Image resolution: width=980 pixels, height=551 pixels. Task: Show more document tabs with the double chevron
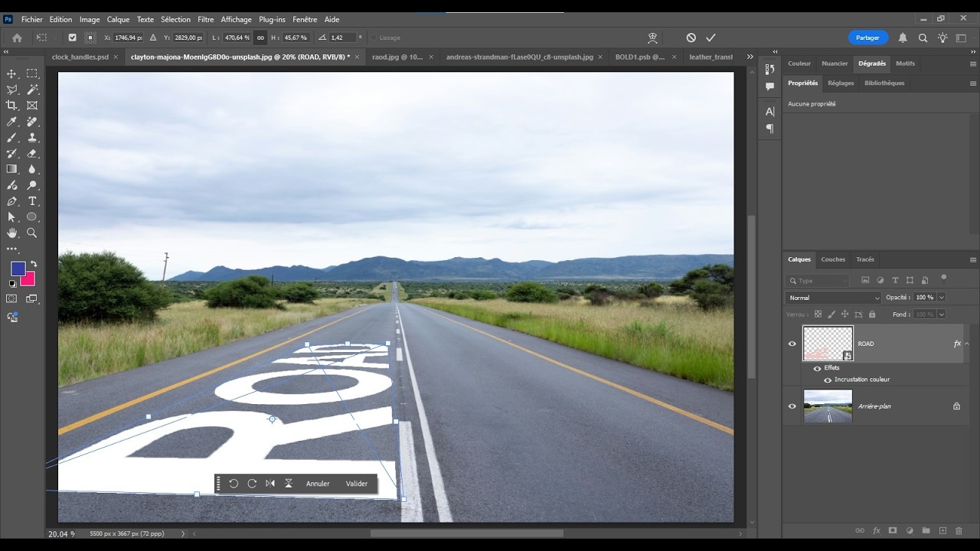[x=750, y=57]
